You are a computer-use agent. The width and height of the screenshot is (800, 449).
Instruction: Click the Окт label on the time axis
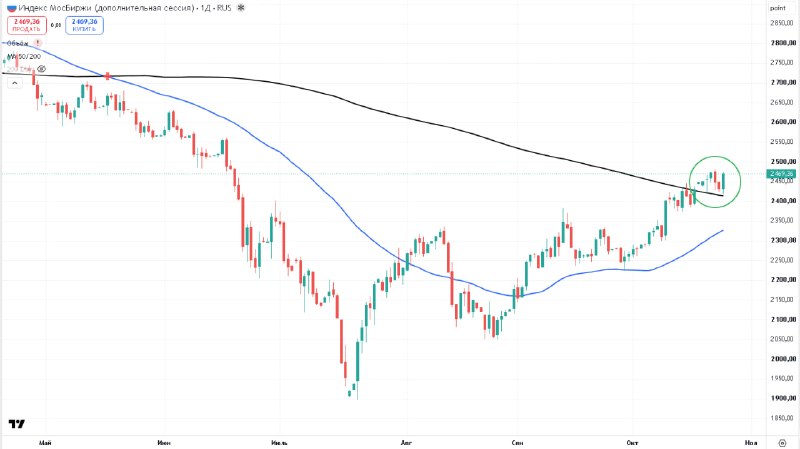(x=633, y=442)
